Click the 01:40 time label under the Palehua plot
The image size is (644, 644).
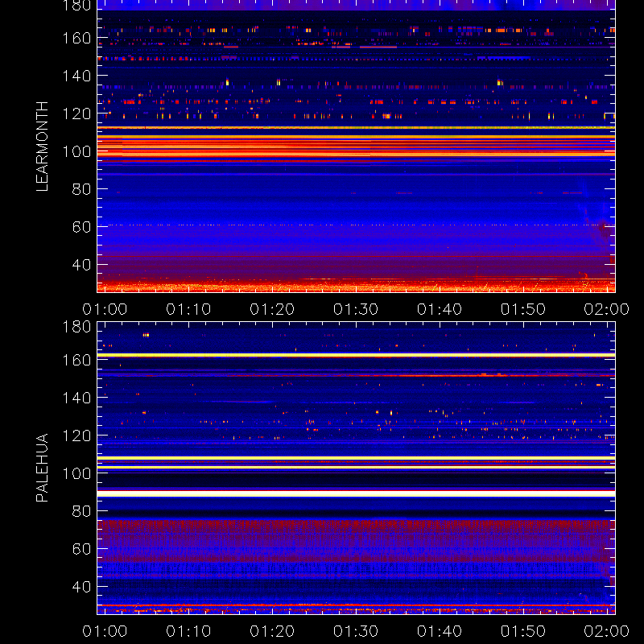coord(440,631)
